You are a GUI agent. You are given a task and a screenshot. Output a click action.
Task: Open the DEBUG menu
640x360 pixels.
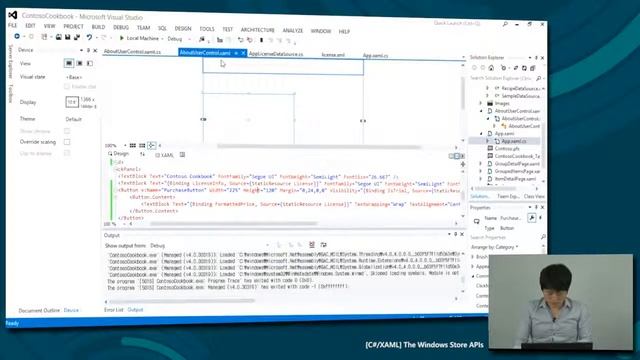pos(121,27)
